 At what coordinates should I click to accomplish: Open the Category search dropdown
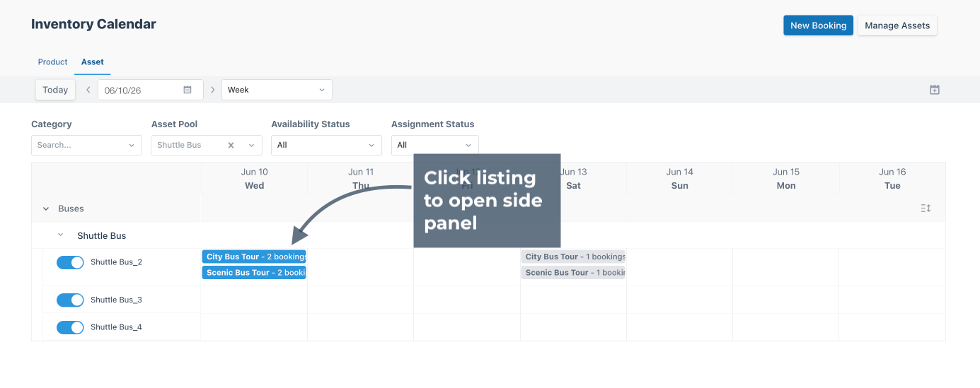[86, 145]
